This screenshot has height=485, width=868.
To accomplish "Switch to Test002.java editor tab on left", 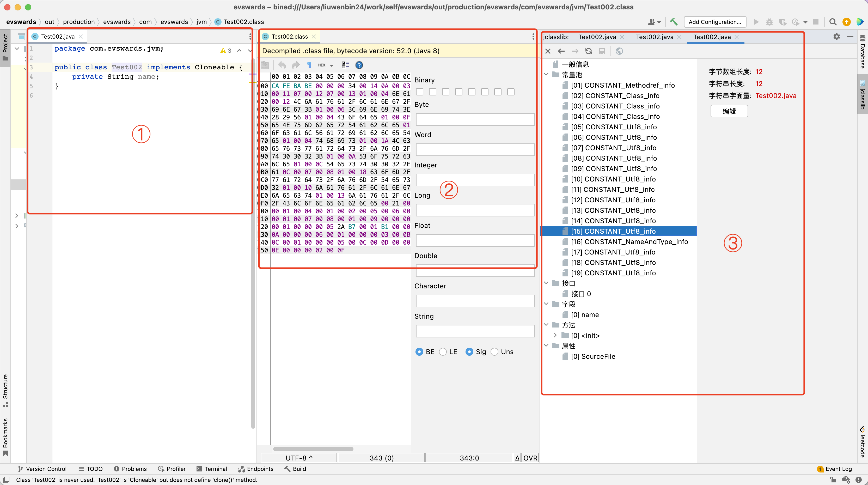I will [x=58, y=37].
